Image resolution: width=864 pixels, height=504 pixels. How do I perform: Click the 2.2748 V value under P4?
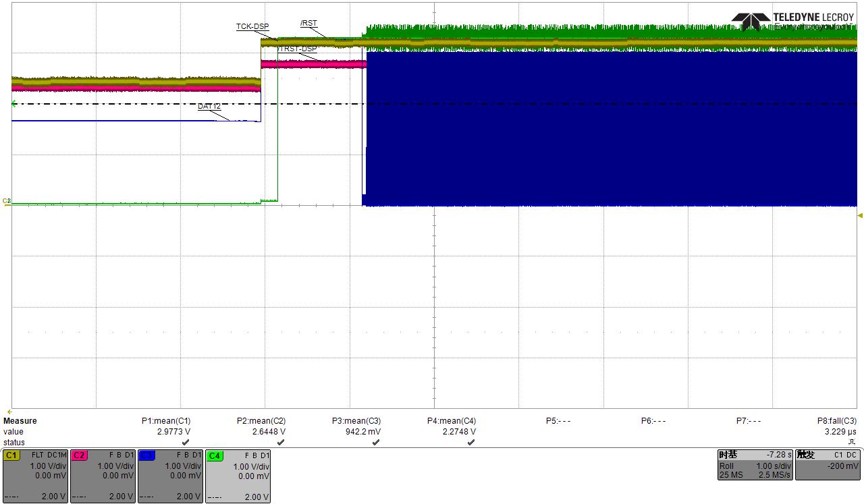click(460, 432)
